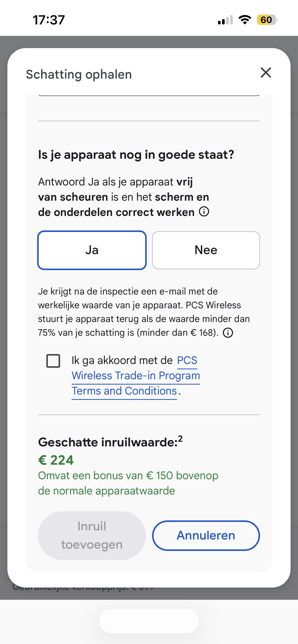Tap the cellular signal bars icon
This screenshot has width=298, height=644.
pyautogui.click(x=225, y=20)
